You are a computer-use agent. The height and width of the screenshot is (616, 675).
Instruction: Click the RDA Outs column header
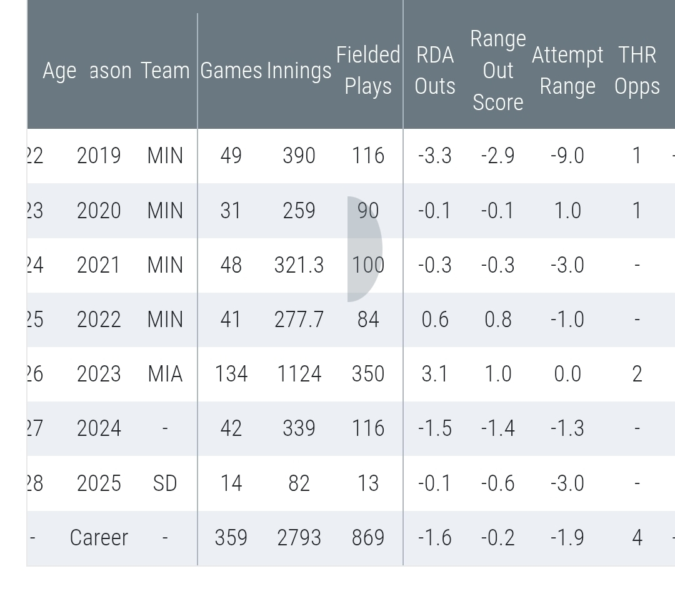[435, 71]
